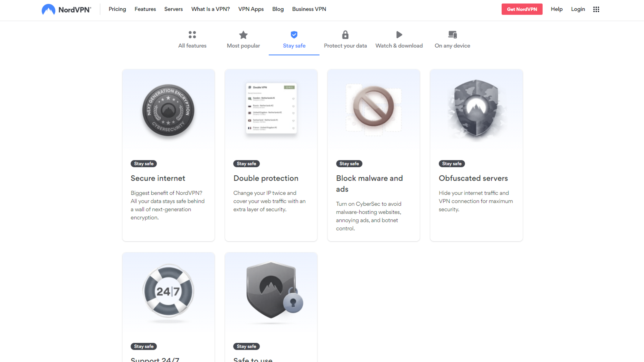Click the On any device icon
This screenshot has height=362, width=644.
[x=452, y=35]
